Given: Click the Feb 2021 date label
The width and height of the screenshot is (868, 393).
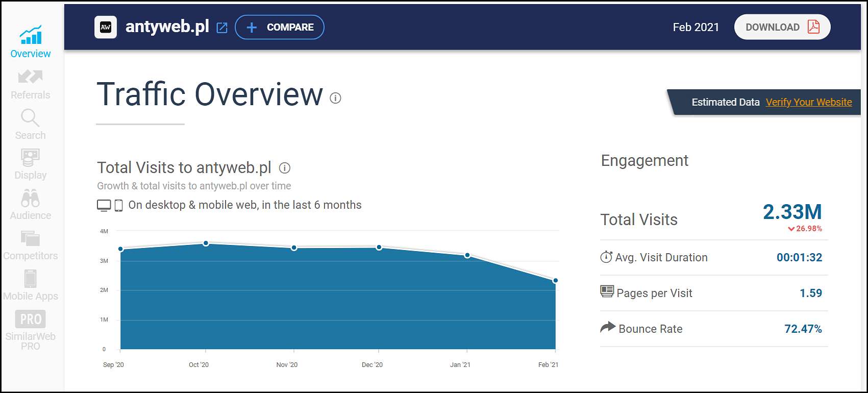Looking at the screenshot, I should [x=696, y=28].
